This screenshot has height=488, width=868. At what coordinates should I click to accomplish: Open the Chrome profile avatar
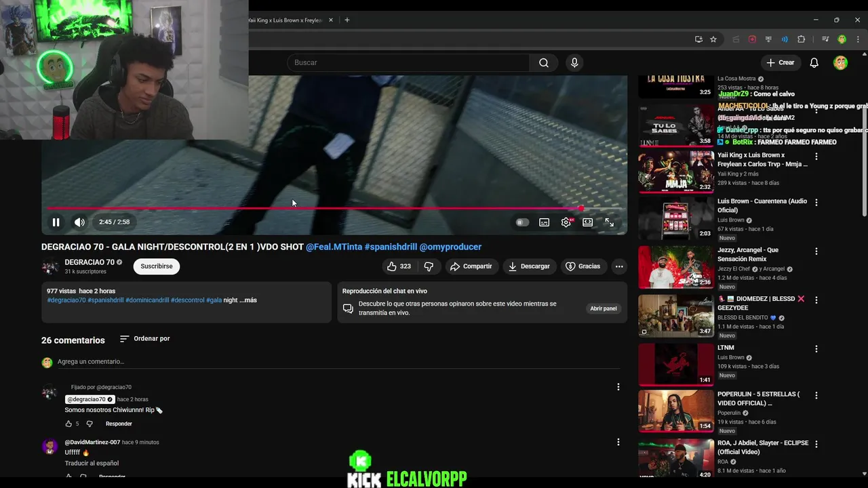[842, 39]
